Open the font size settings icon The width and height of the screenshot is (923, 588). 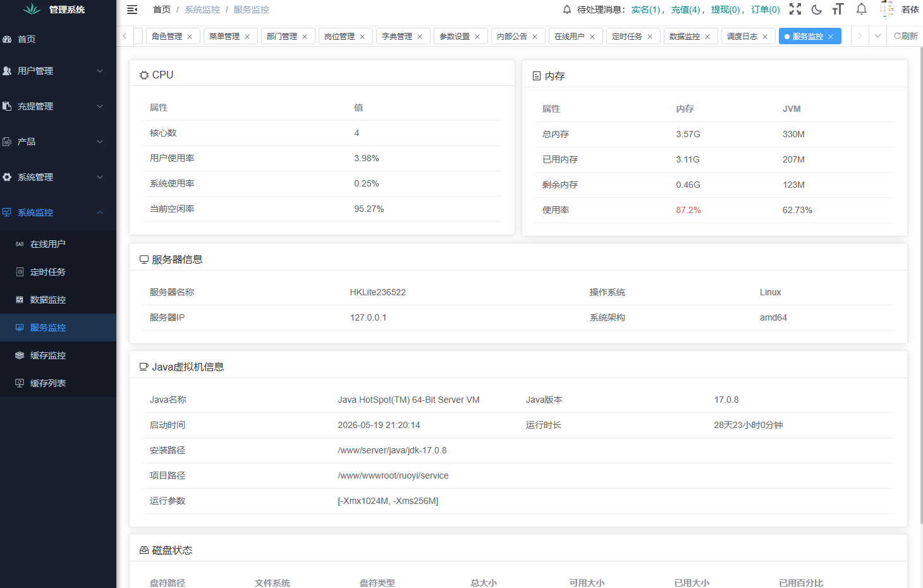(838, 9)
